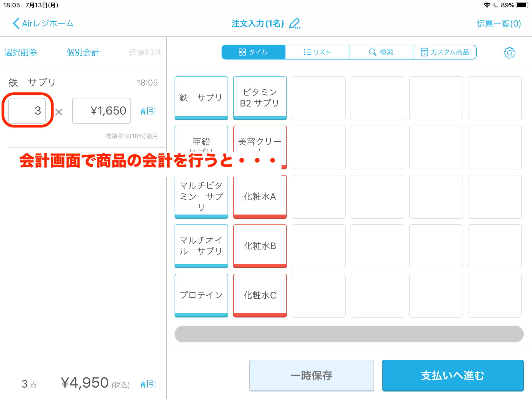The width and height of the screenshot is (532, 399).
Task: Select the マルチオイル サプリ tile
Action: pos(201,246)
